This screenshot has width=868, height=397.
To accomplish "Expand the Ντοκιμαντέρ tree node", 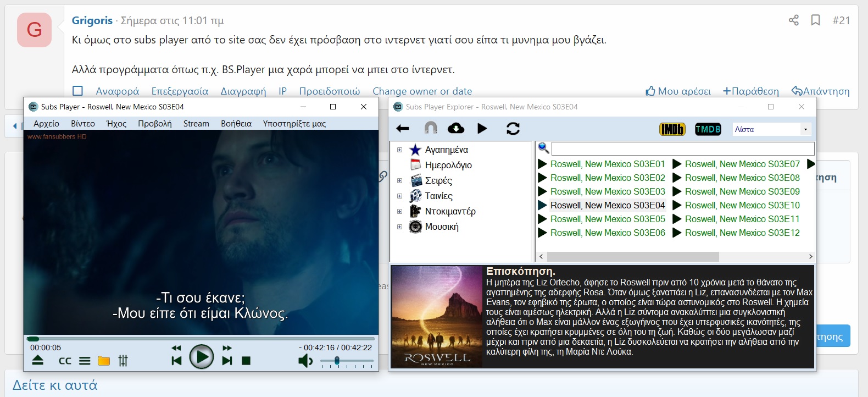I will (399, 211).
